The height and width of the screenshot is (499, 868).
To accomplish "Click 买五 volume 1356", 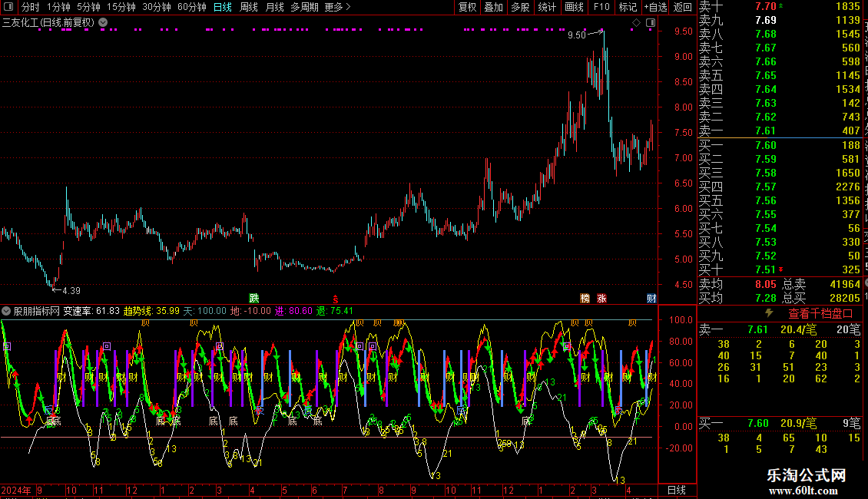I will (x=848, y=200).
